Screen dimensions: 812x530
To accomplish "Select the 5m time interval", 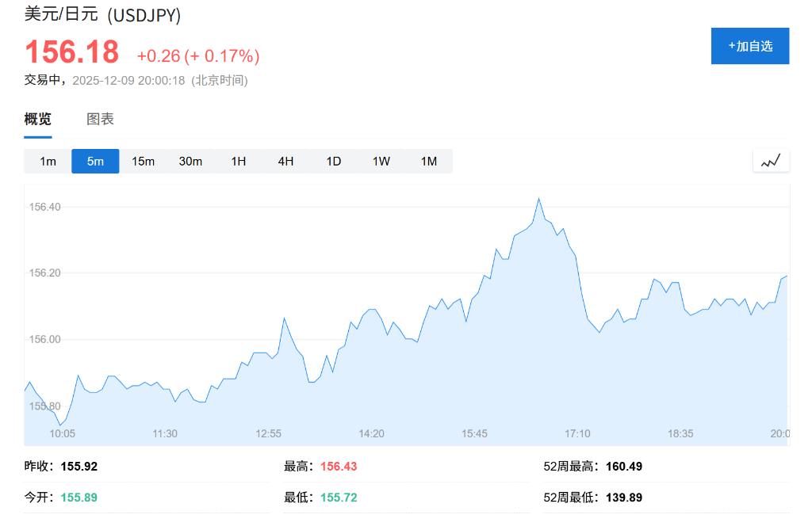I will coord(95,162).
